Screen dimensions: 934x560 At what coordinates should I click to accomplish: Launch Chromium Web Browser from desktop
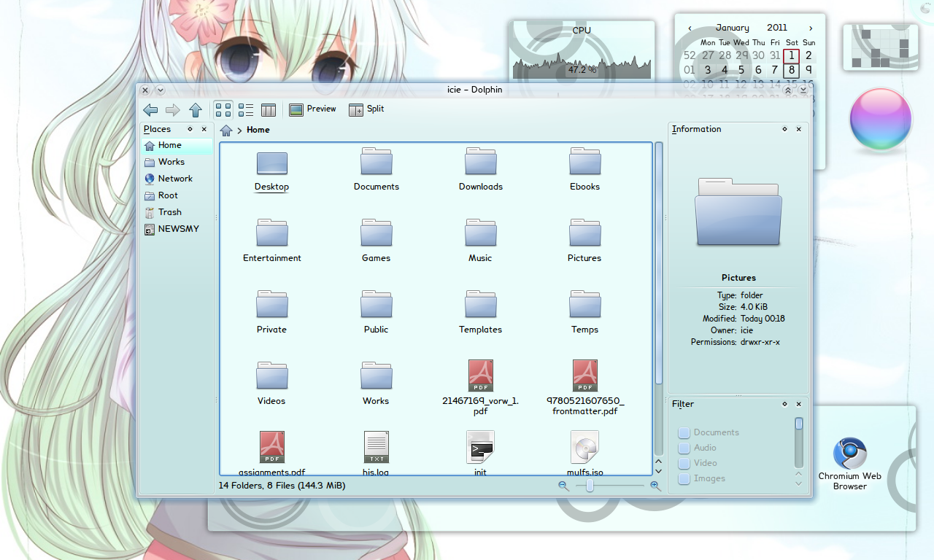coord(850,464)
